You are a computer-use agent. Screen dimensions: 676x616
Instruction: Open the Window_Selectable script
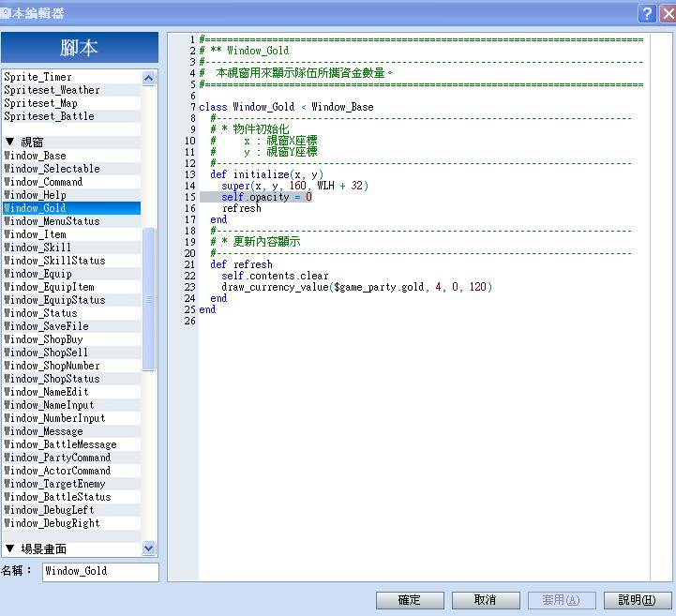pos(71,169)
